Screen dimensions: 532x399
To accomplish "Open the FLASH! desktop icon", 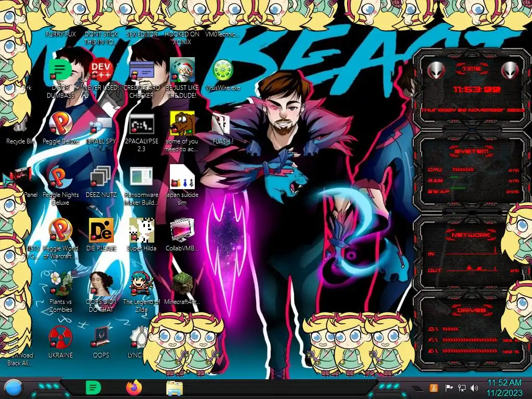I will (x=222, y=124).
